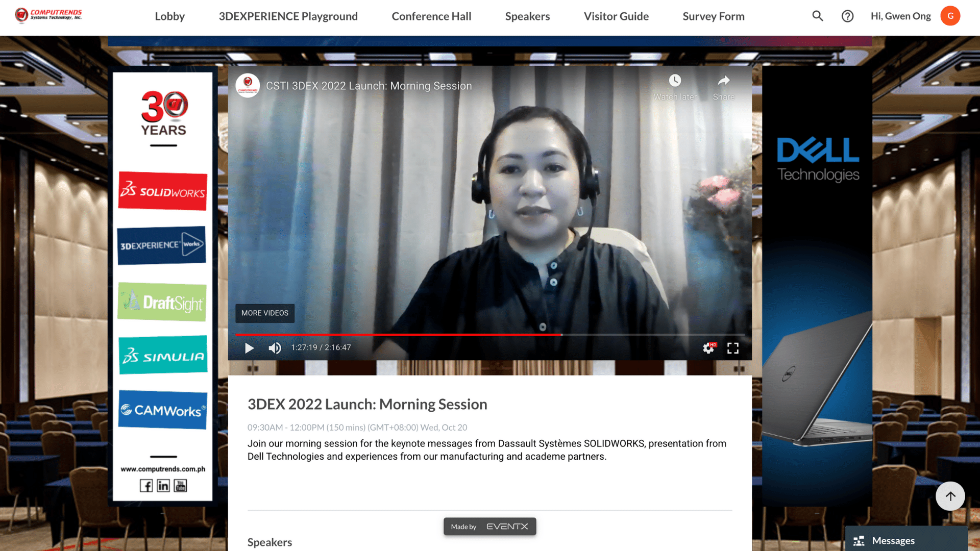980x551 pixels.
Task: Open video settings gear icon
Action: (x=708, y=348)
